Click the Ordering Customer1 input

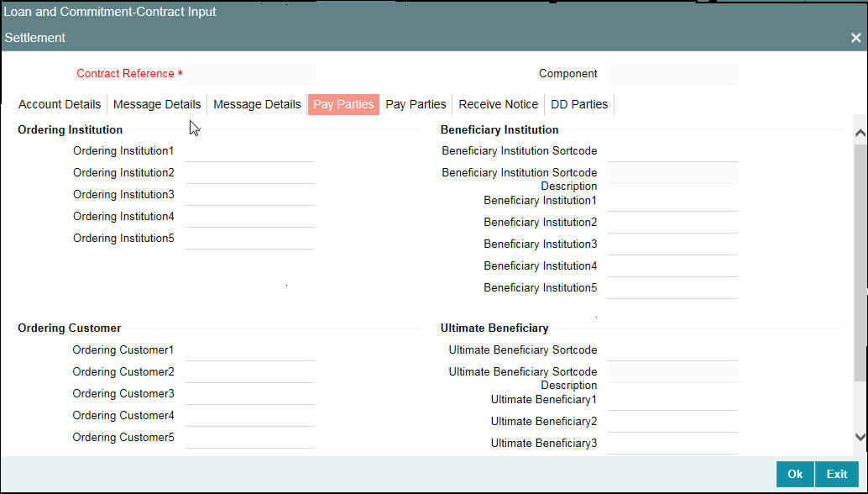(x=250, y=350)
